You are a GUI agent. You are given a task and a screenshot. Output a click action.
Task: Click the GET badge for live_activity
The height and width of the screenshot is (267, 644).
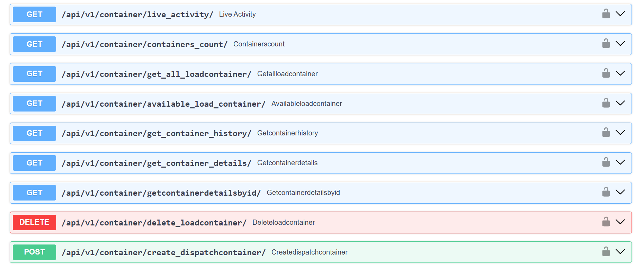34,15
